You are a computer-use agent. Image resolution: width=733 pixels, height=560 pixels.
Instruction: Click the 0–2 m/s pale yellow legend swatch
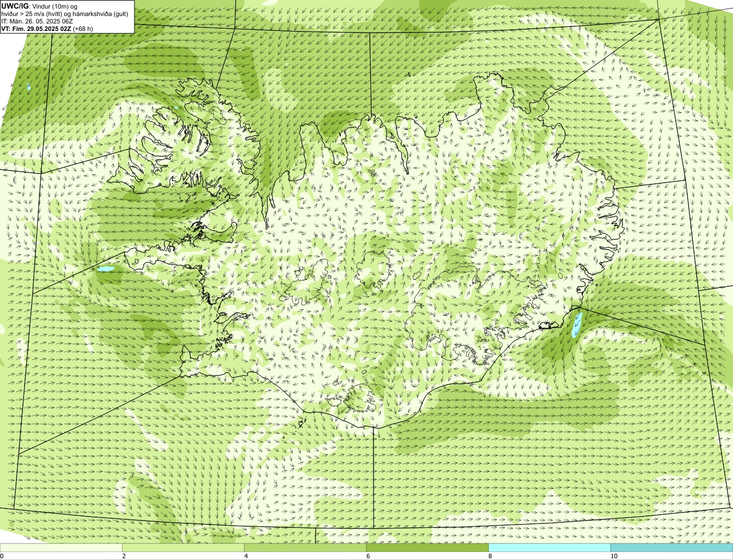[61, 548]
